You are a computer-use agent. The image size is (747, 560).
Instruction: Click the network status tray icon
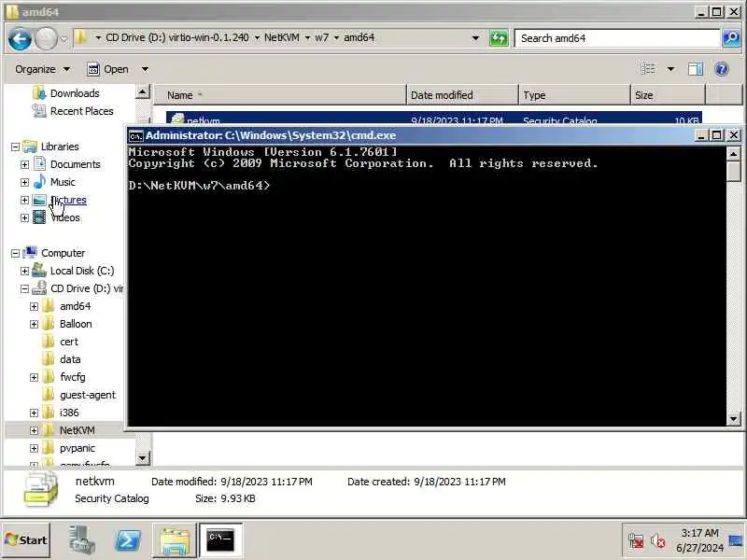(636, 541)
